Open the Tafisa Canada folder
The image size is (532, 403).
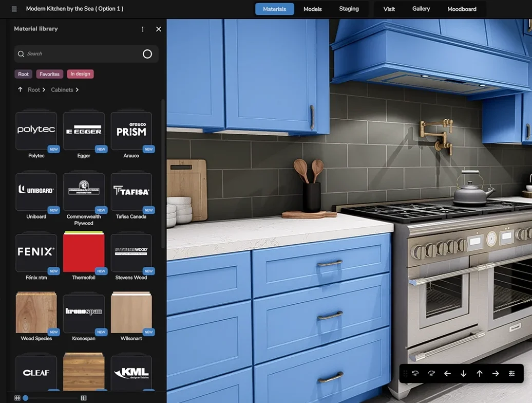point(131,192)
